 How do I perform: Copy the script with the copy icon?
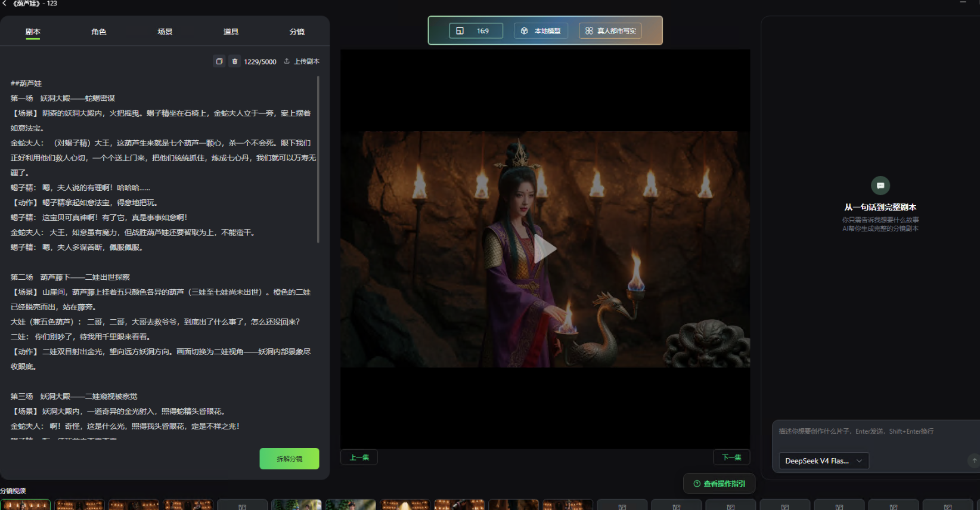(219, 61)
